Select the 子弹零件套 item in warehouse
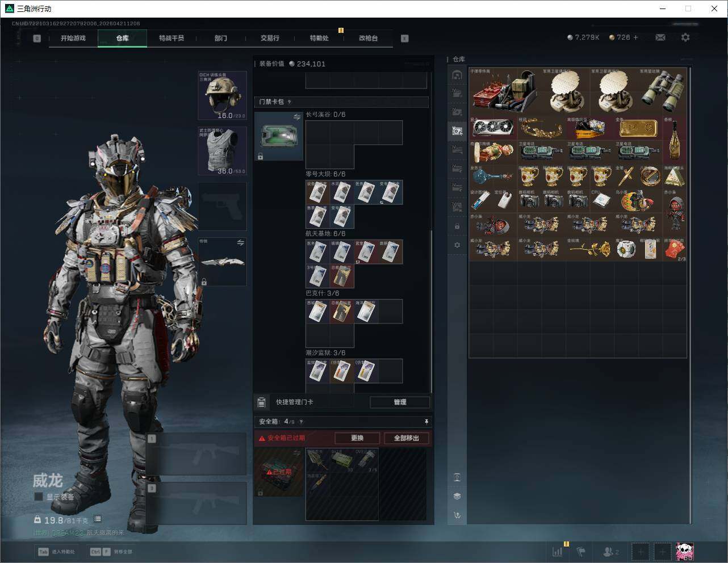This screenshot has width=728, height=563. 505,92
